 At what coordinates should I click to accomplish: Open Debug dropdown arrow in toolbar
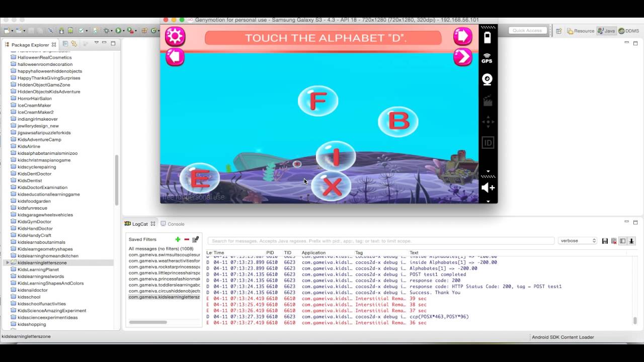pyautogui.click(x=112, y=31)
